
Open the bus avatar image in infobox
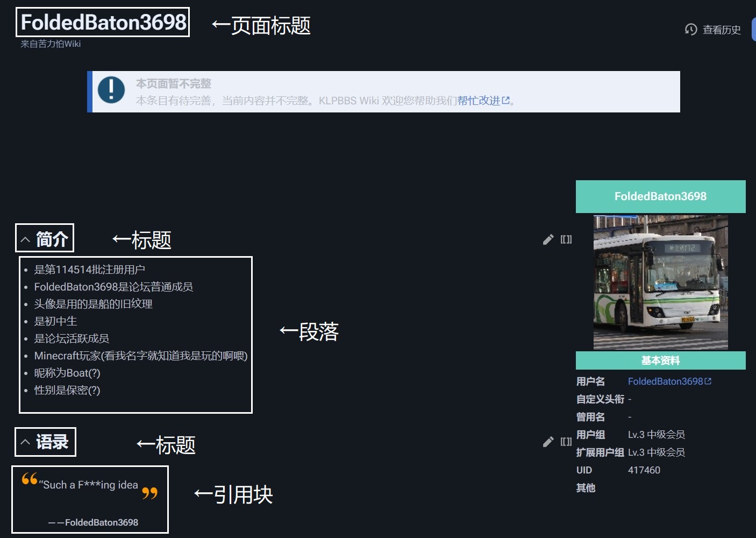pyautogui.click(x=661, y=282)
